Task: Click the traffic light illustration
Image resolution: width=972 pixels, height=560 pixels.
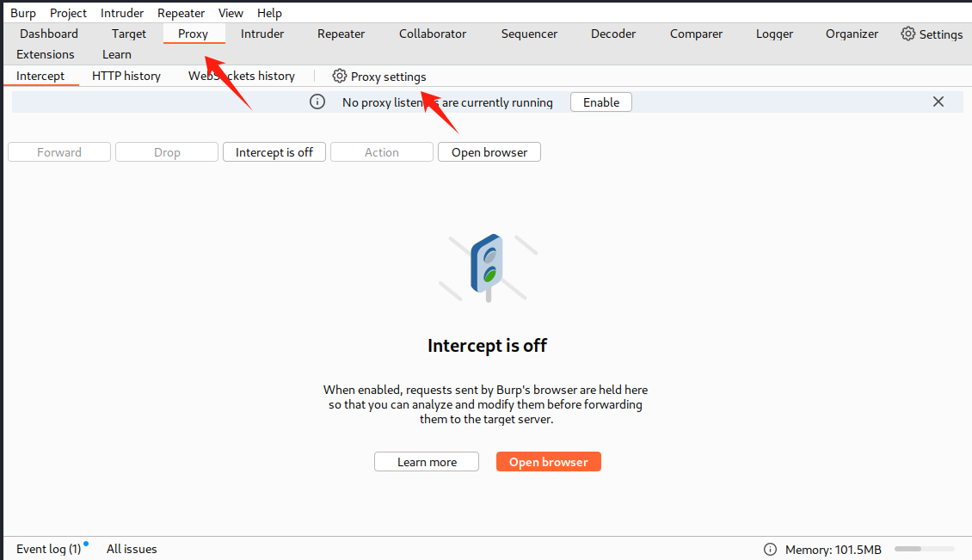Action: point(487,268)
